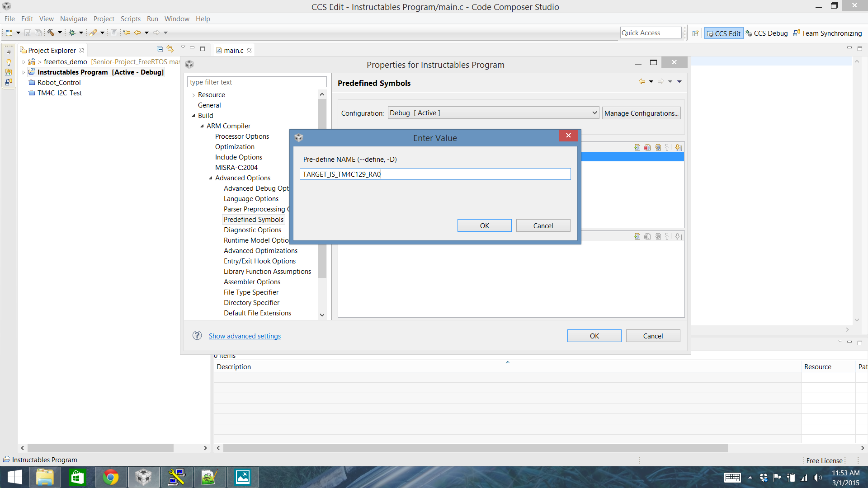
Task: Add a predefined symbol in upper list
Action: [637, 147]
